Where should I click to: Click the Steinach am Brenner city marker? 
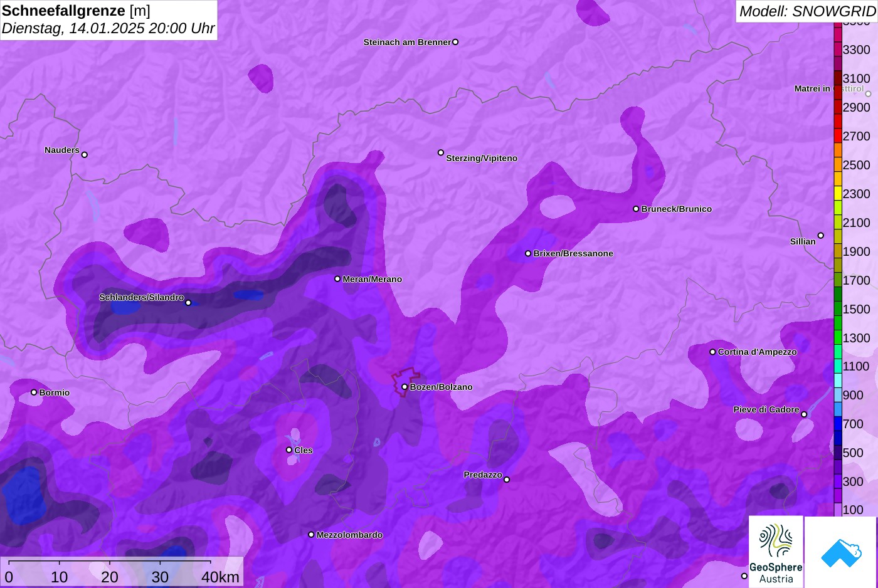click(x=455, y=42)
